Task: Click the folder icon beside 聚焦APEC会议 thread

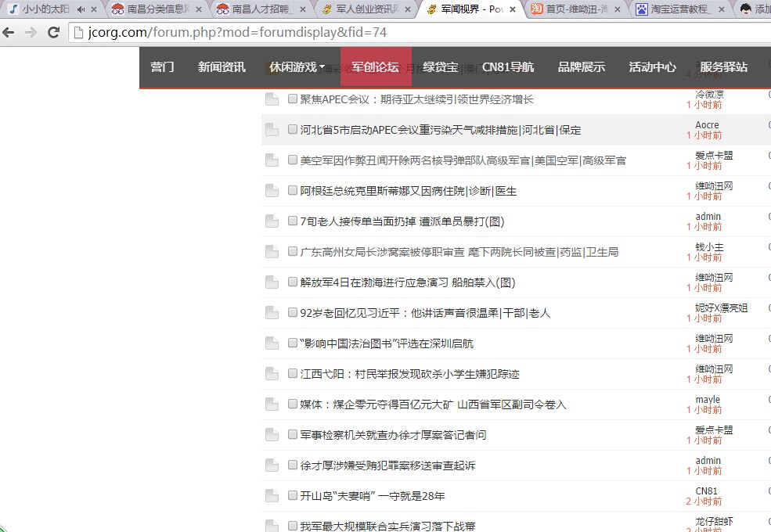Action: (x=272, y=99)
